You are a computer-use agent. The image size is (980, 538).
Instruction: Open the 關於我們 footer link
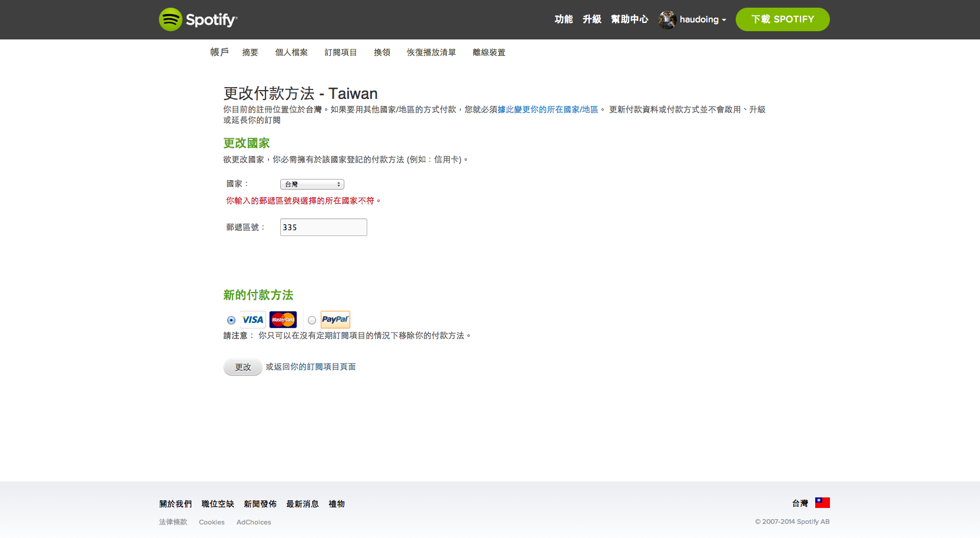(175, 504)
